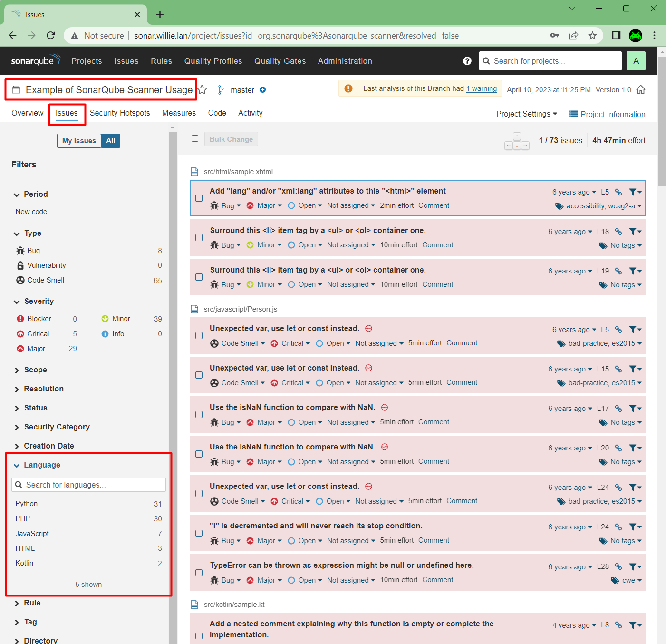The width and height of the screenshot is (666, 644).
Task: Click the Share icon in the address bar
Action: [574, 36]
